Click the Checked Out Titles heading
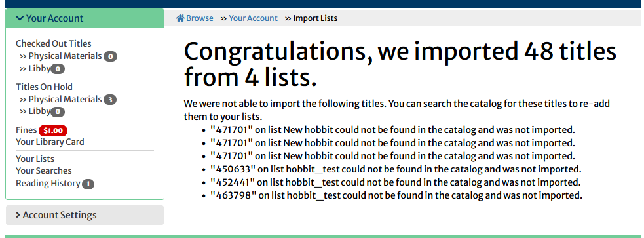The height and width of the screenshot is (238, 644). [54, 43]
